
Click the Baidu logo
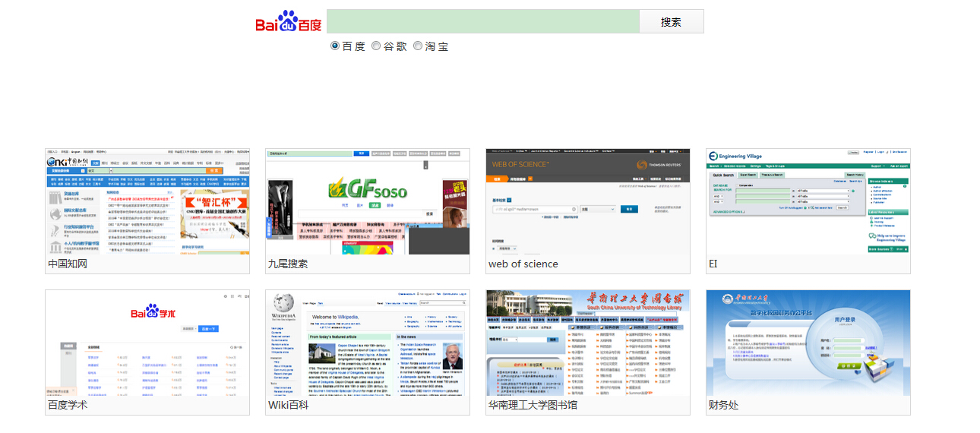[x=288, y=22]
